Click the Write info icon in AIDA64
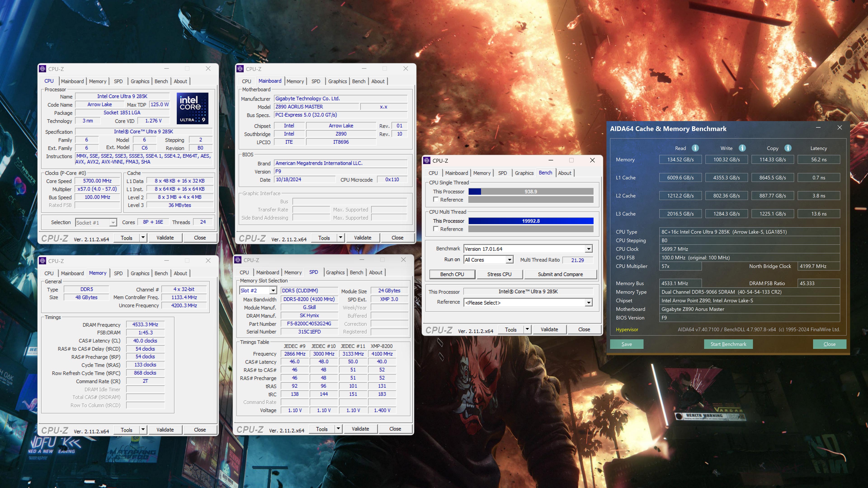Screen dimensions: 868x488 click(x=742, y=148)
